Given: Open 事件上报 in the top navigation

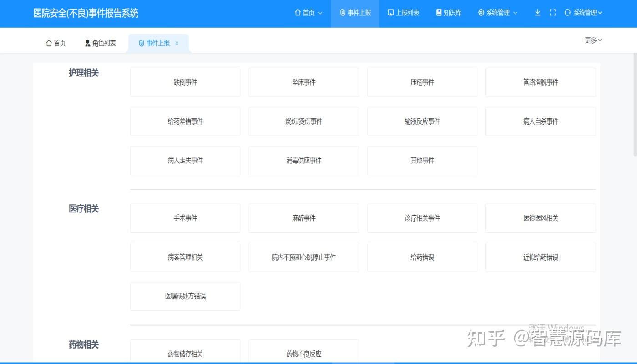Looking at the screenshot, I should (355, 13).
